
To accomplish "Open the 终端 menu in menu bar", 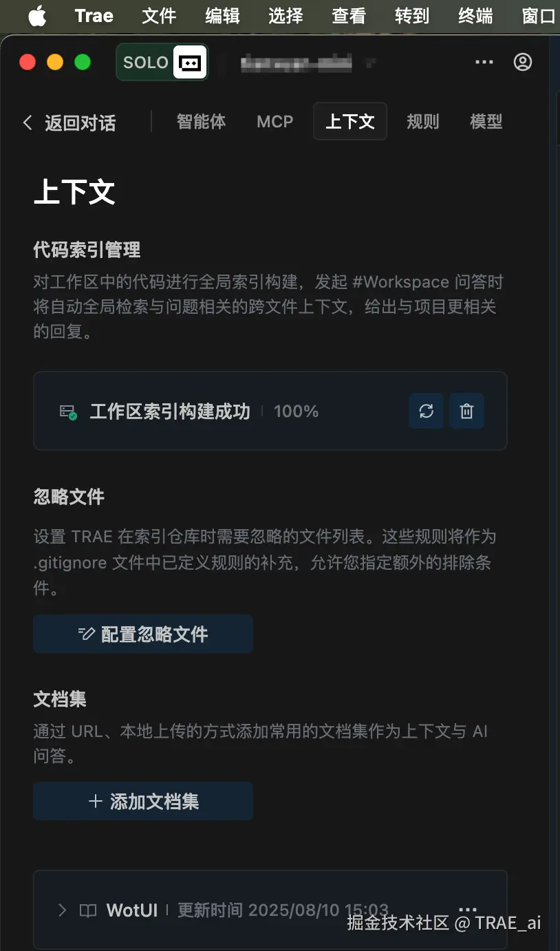I will click(x=475, y=16).
